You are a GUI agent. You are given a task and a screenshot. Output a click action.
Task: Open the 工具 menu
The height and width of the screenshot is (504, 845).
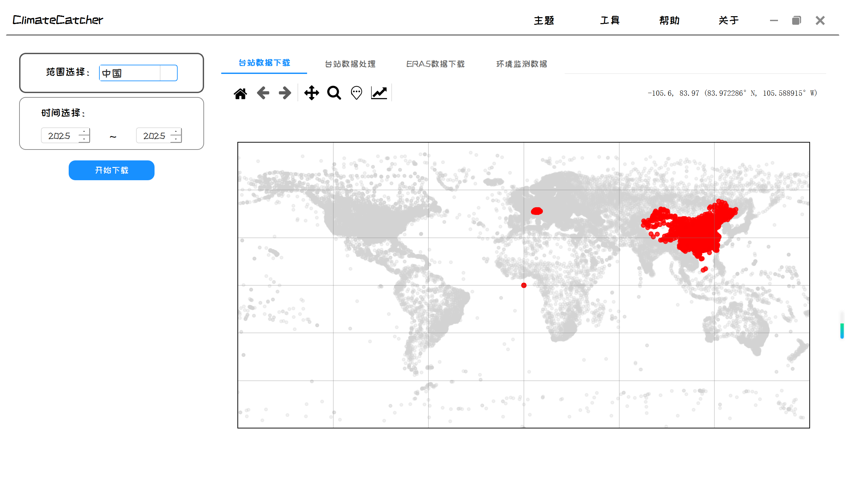(x=610, y=20)
